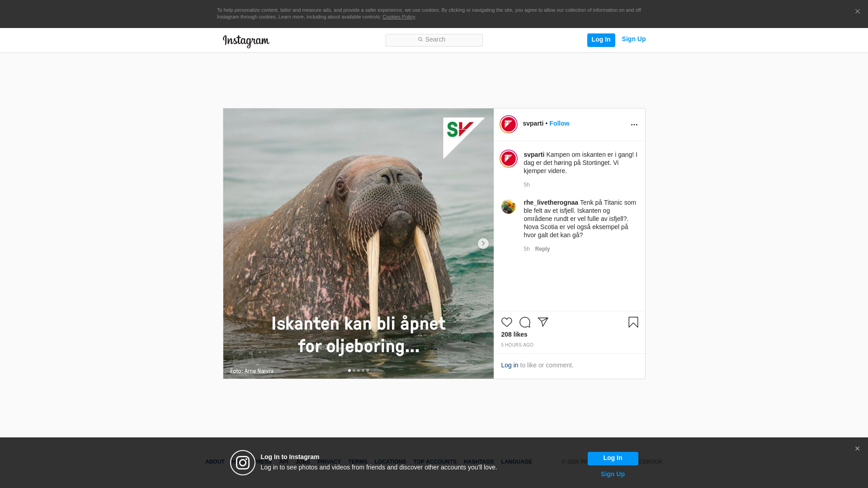Viewport: 868px width, 488px height.
Task: Open PRIVACY footer link
Action: point(329,462)
